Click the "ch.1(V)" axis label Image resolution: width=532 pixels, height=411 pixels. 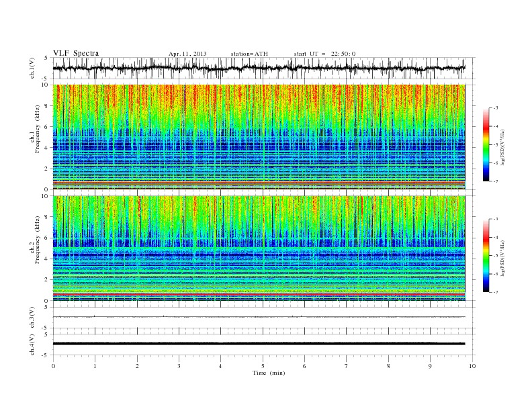click(x=32, y=68)
